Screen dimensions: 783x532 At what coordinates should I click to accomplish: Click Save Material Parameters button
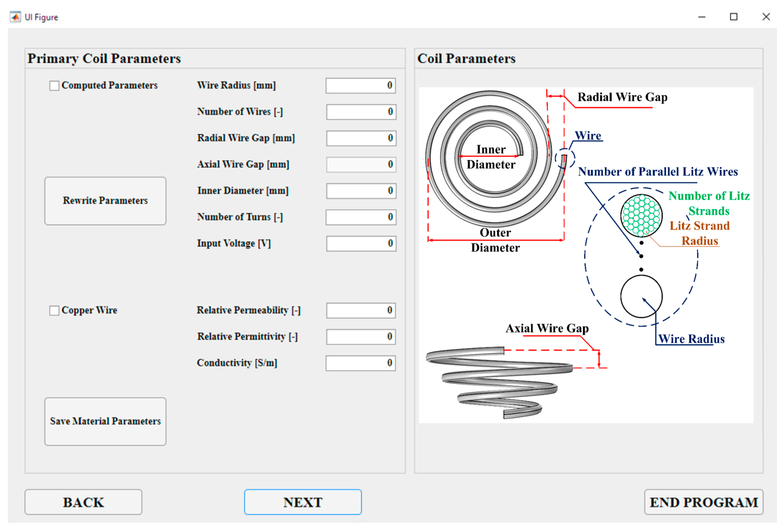point(106,422)
